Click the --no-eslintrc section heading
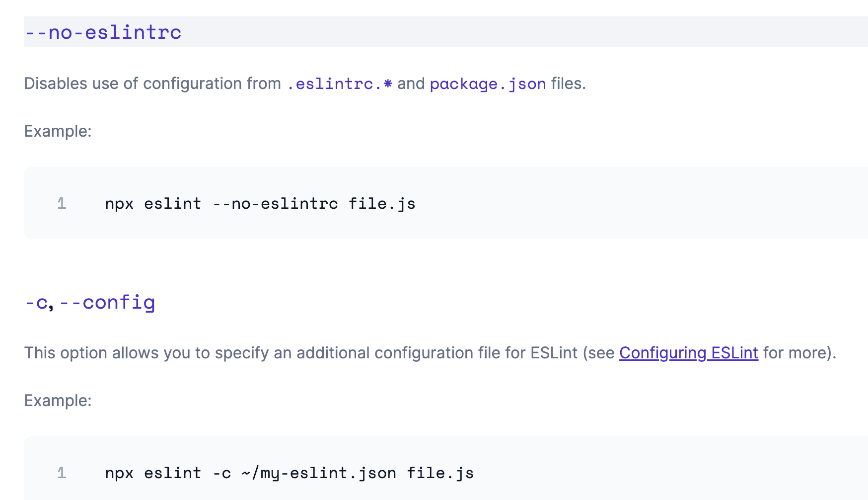The image size is (868, 500). click(103, 32)
